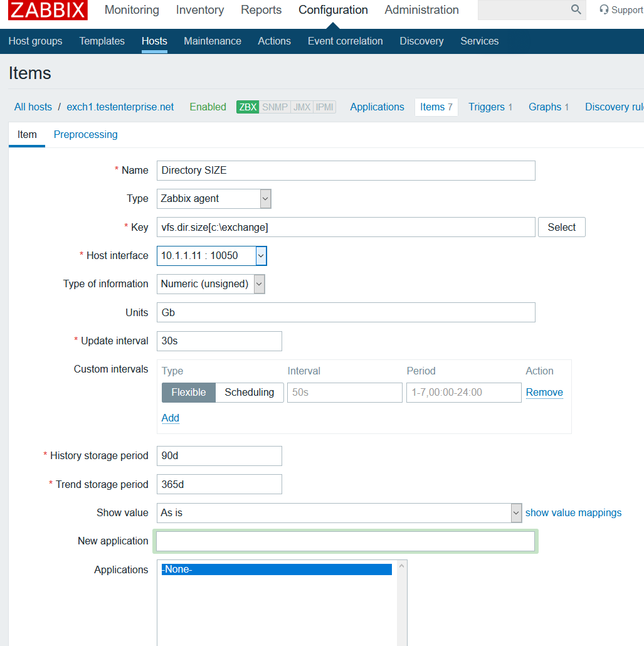This screenshot has width=644, height=646.
Task: Click the JMX availability badge
Action: 302,107
